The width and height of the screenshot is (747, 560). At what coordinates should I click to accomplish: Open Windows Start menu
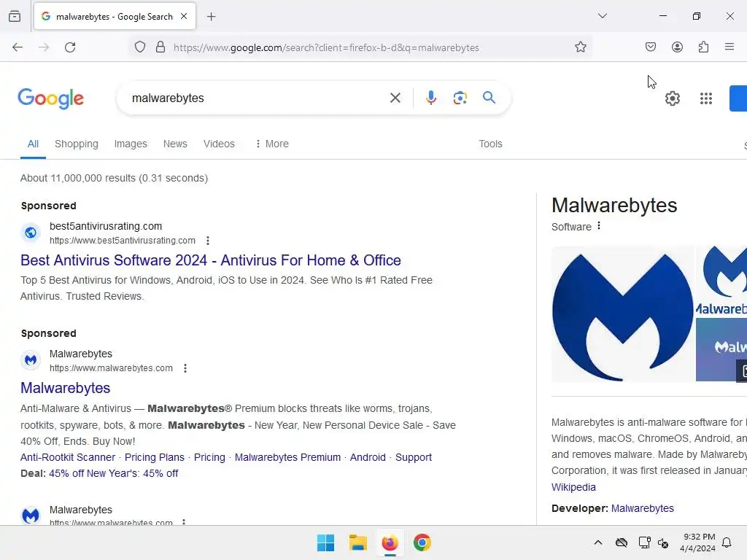[x=325, y=542]
